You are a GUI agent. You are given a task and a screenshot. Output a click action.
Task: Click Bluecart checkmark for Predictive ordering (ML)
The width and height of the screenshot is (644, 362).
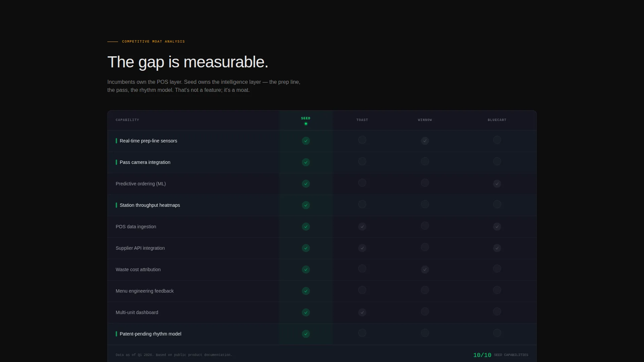497,184
